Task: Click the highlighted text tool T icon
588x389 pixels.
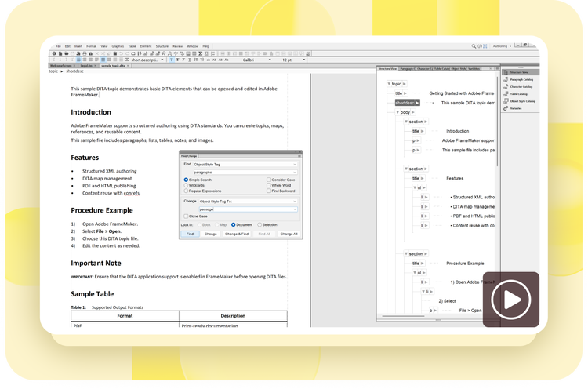Action: 172,60
